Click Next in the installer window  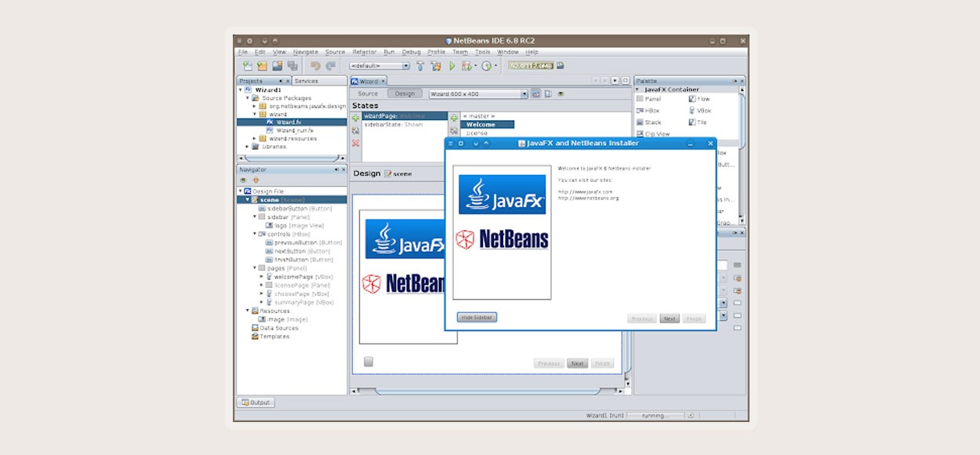coord(669,318)
